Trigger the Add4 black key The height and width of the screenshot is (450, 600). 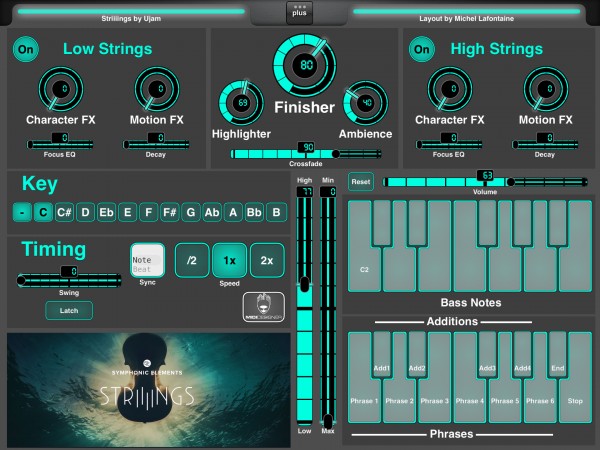click(522, 355)
